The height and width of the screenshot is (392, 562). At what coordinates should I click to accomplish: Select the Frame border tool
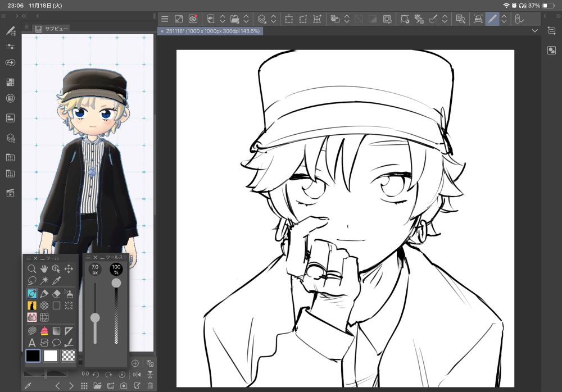click(44, 343)
